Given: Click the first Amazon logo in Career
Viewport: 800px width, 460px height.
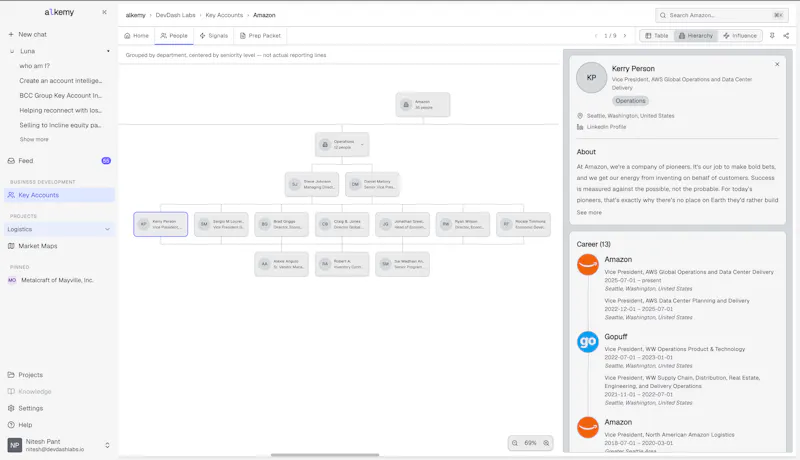Looking at the screenshot, I should pyautogui.click(x=588, y=265).
